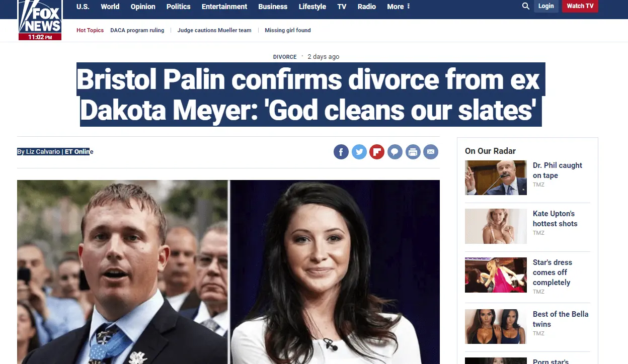This screenshot has height=364, width=628.
Task: Open the Lifestyle menu item
Action: pyautogui.click(x=312, y=7)
